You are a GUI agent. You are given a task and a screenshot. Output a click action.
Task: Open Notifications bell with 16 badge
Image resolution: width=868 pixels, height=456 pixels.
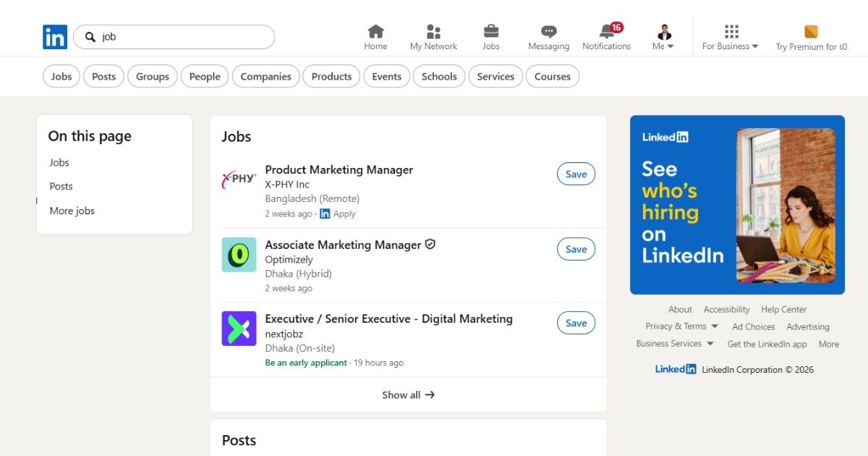click(610, 30)
